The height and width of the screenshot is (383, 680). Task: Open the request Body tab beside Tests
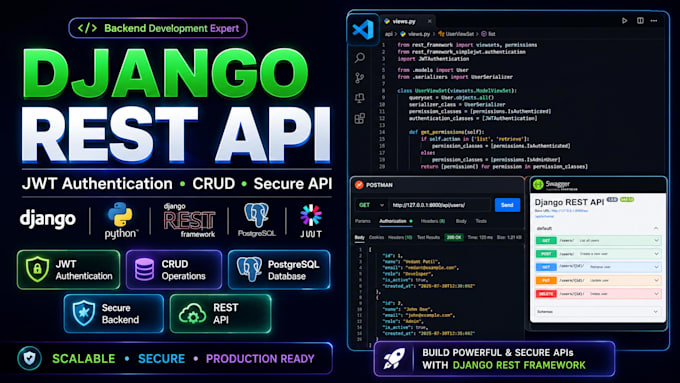pyautogui.click(x=461, y=221)
